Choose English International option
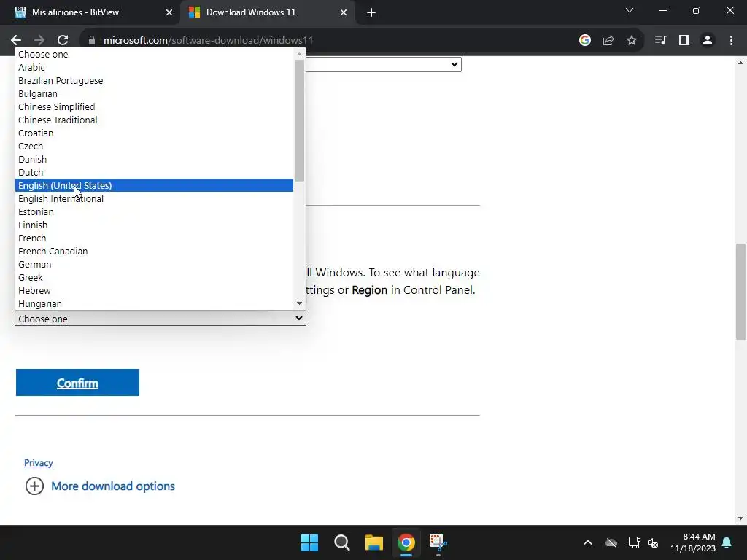 pyautogui.click(x=155, y=198)
